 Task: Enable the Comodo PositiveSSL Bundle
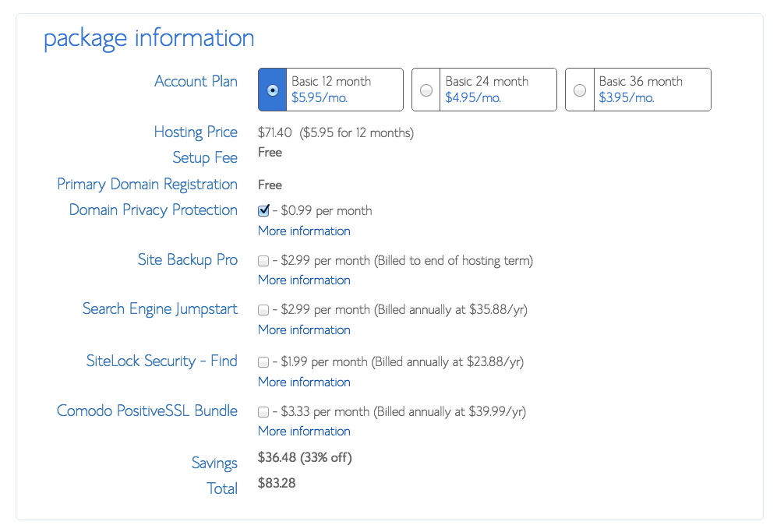coord(263,411)
